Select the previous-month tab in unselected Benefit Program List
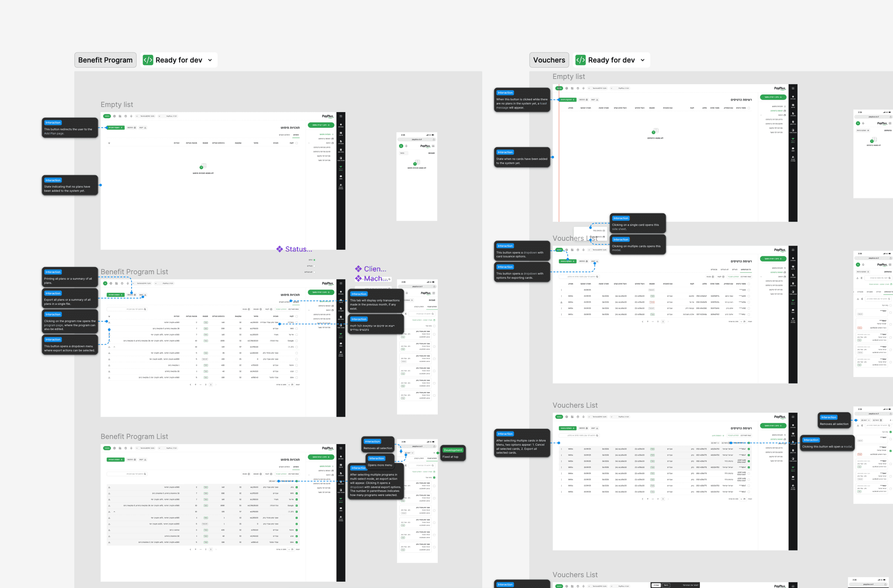The height and width of the screenshot is (588, 893). tap(285, 302)
